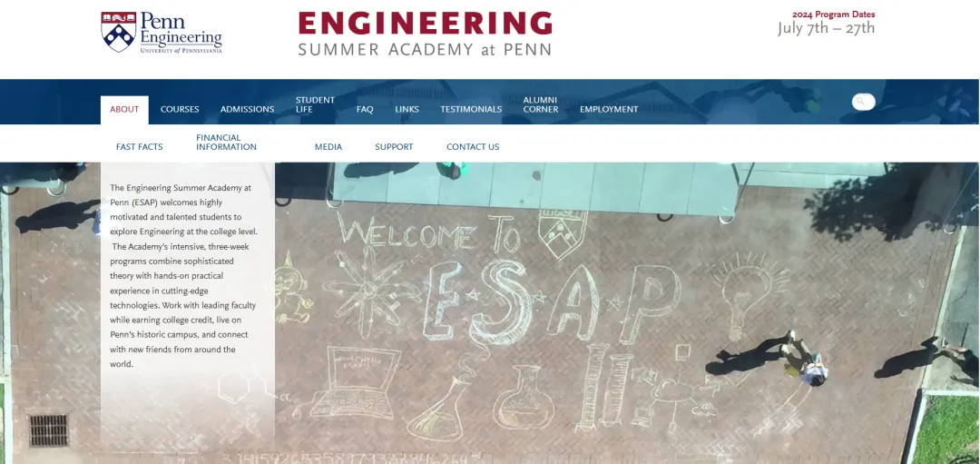
Task: Open Student Life section
Action: tap(315, 104)
